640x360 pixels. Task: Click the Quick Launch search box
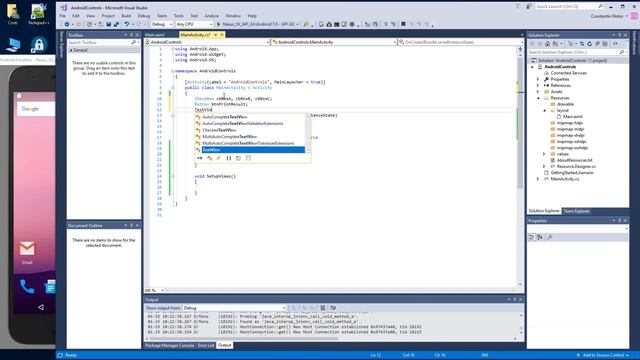tap(569, 7)
